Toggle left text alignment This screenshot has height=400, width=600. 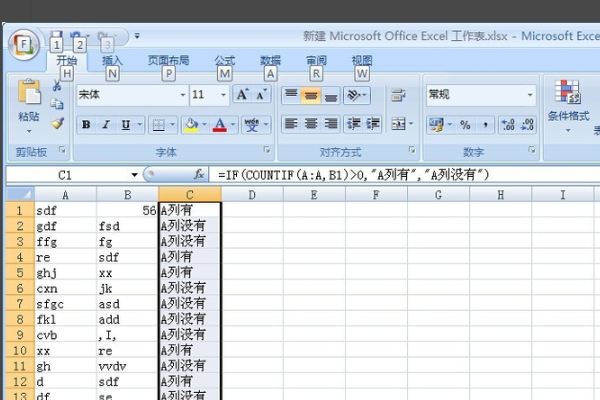[291, 124]
